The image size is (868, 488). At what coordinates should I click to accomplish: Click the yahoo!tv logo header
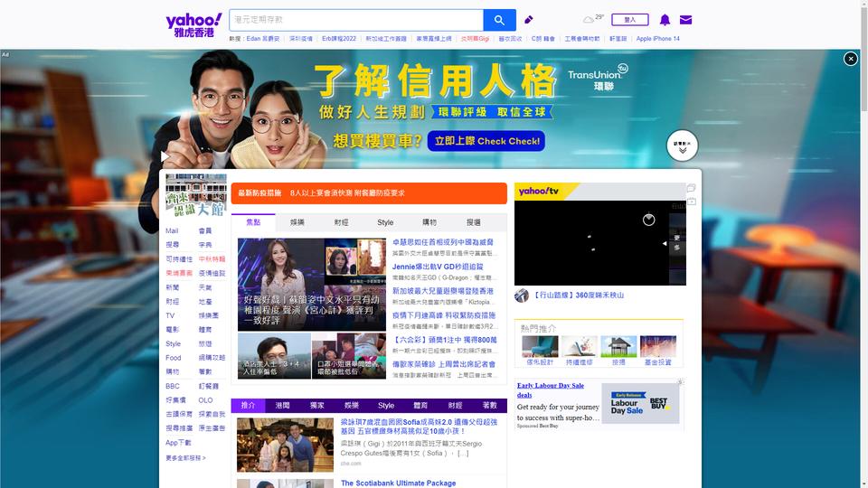pos(539,192)
